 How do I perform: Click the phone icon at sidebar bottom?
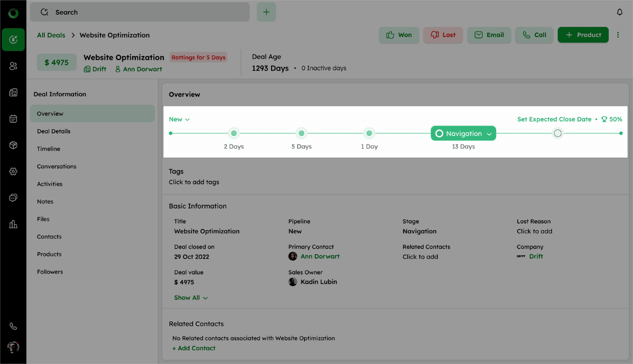pyautogui.click(x=13, y=326)
